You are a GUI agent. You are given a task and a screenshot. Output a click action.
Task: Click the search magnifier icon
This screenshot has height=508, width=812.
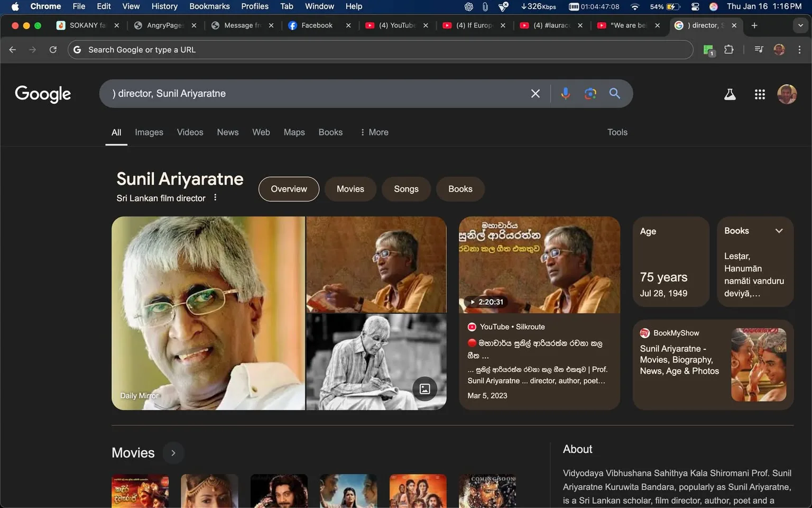(x=614, y=93)
